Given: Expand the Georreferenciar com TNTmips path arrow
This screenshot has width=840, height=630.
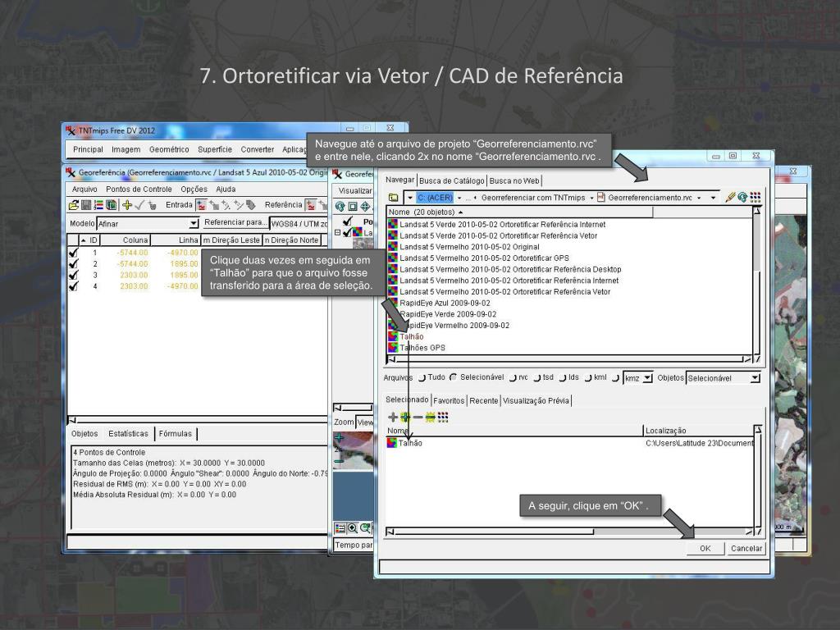Looking at the screenshot, I should [592, 198].
